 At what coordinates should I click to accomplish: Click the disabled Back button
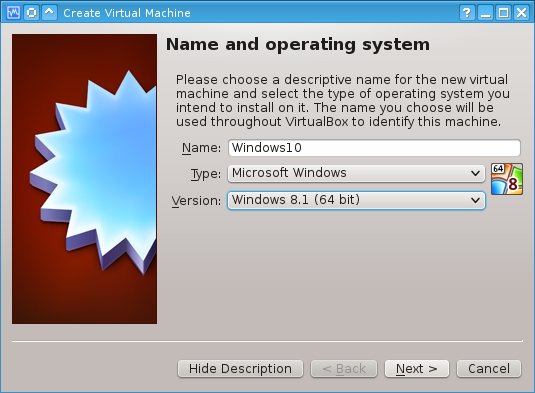click(x=344, y=369)
